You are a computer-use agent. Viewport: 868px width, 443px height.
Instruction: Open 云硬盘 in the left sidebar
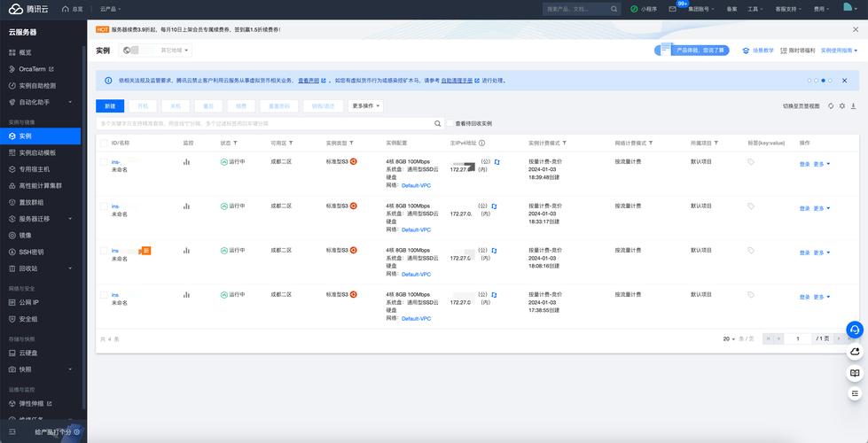point(27,353)
